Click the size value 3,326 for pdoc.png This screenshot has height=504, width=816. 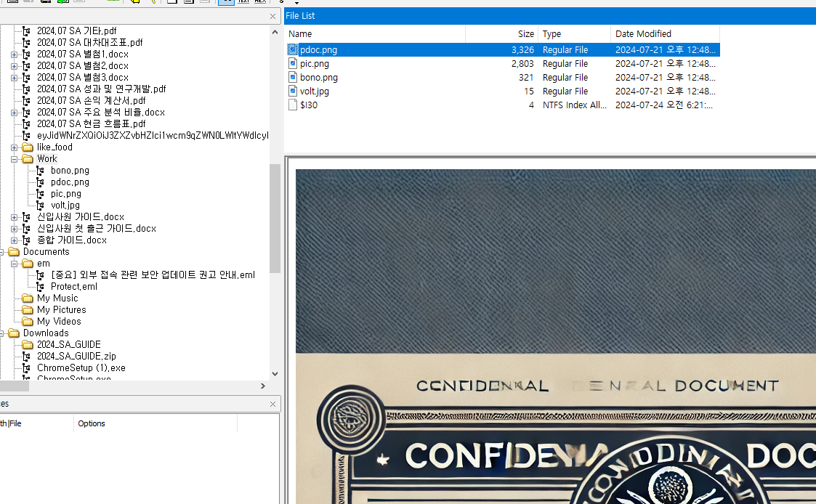[x=522, y=50]
